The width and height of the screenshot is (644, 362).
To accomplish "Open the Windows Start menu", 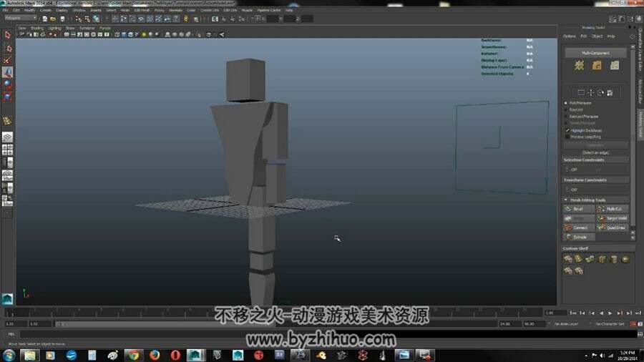I will [x=9, y=355].
